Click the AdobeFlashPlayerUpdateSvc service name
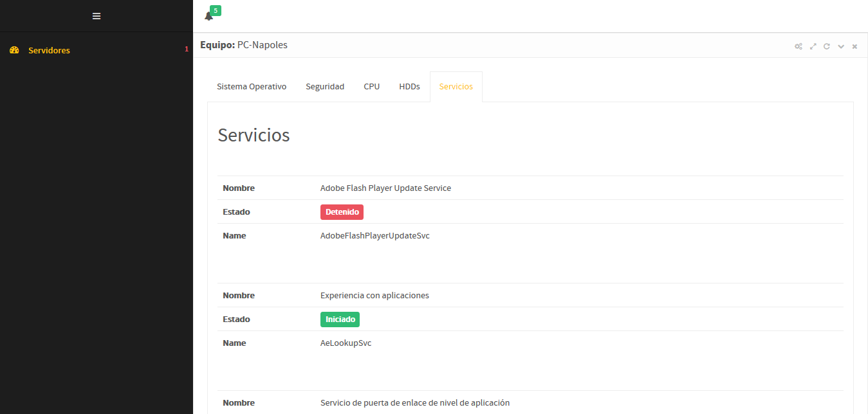This screenshot has height=414, width=868. (374, 236)
